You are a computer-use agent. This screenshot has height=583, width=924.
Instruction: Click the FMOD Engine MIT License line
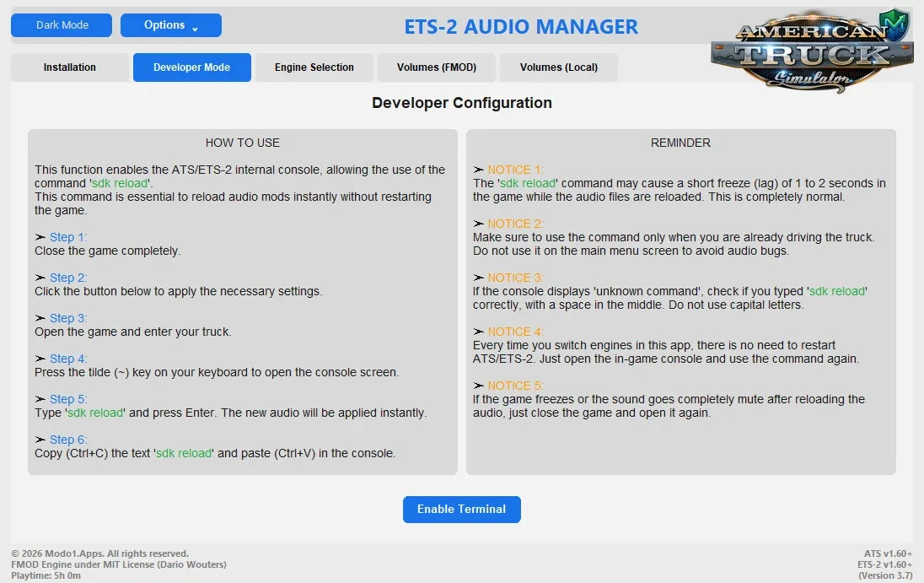pyautogui.click(x=118, y=564)
